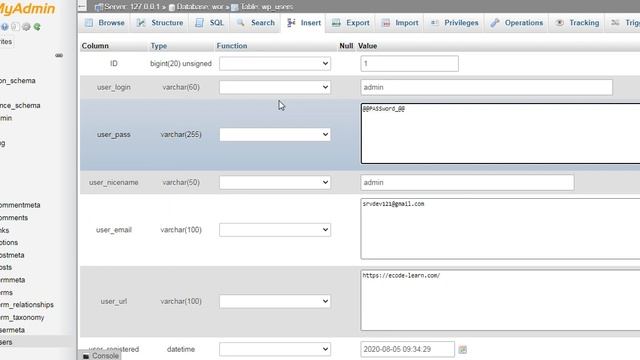This screenshot has height=360, width=640.
Task: Switch to the Structure tab
Action: click(x=160, y=23)
